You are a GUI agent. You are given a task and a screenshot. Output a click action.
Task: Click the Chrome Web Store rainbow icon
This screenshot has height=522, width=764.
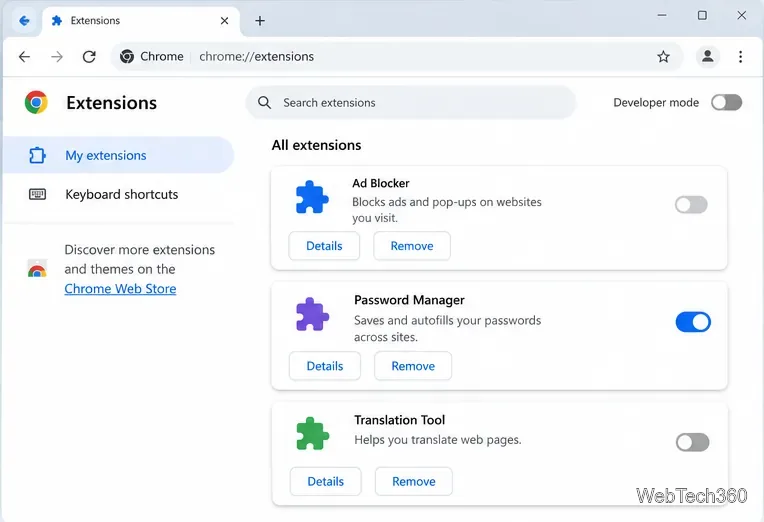(37, 269)
